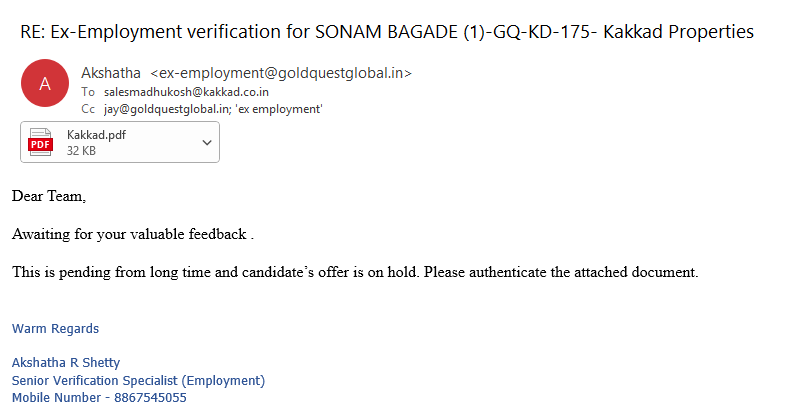
Task: Click the sentence about the candidate's offer on hold
Action: (x=354, y=271)
